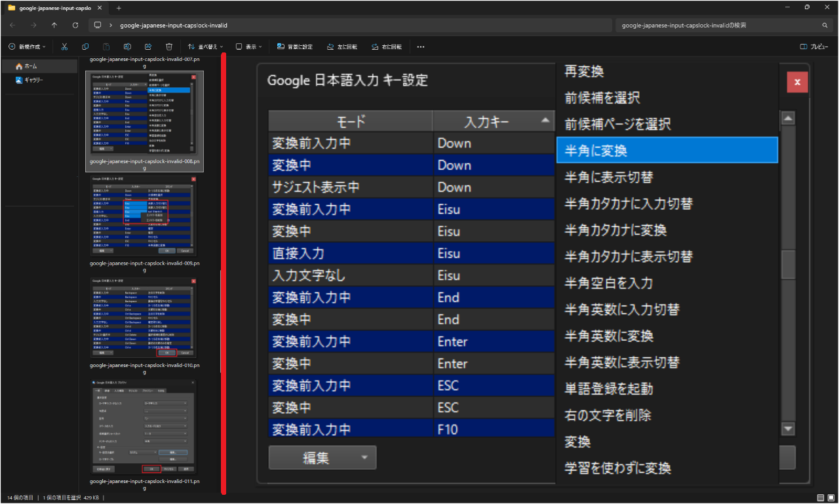Open the 並べ替え sort dropdown
Viewport: 839px width, 504px height.
[x=205, y=47]
